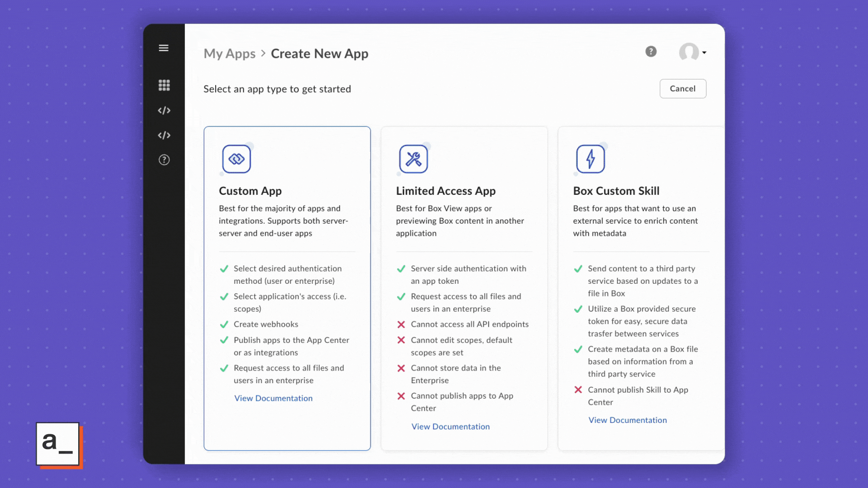
Task: Click the header help question mark icon
Action: (651, 52)
